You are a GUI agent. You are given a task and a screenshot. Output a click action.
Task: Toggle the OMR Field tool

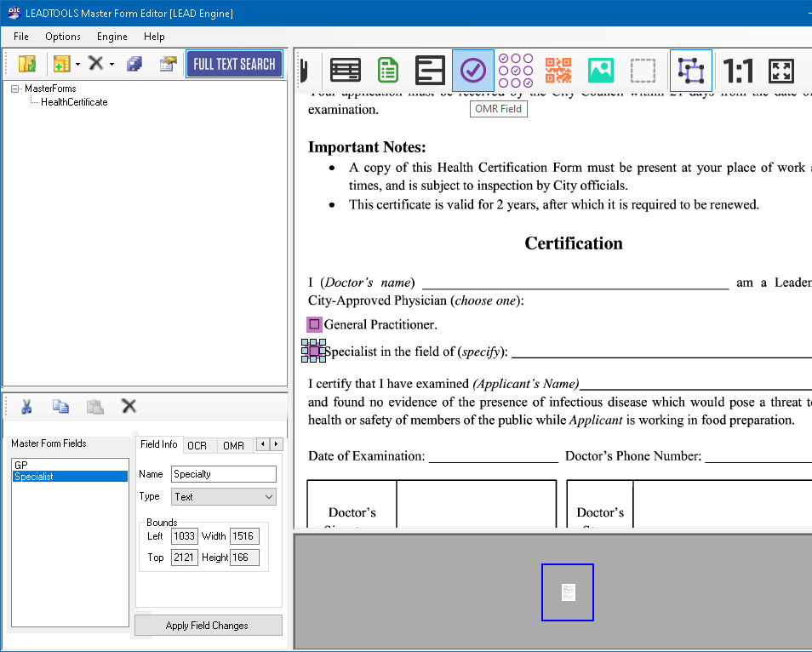coord(472,71)
